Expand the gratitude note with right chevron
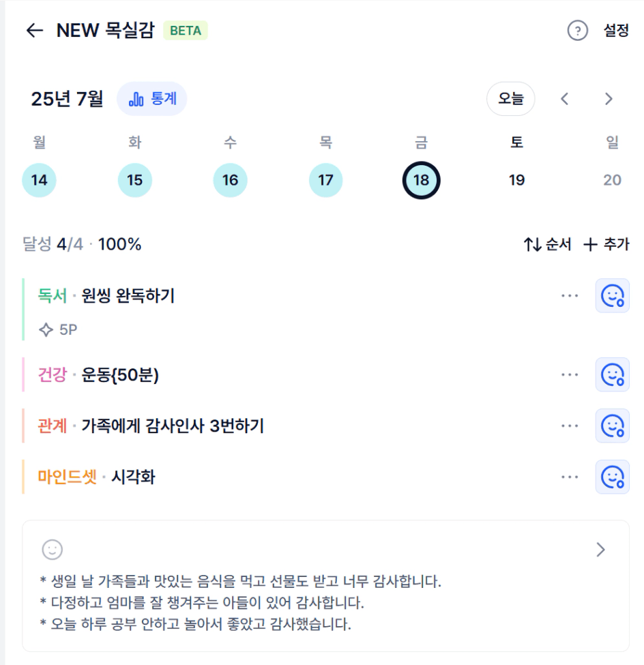644x665 pixels. pyautogui.click(x=600, y=550)
